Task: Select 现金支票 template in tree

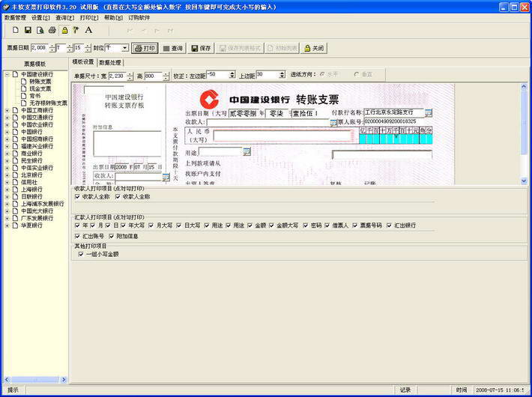Action: point(40,89)
